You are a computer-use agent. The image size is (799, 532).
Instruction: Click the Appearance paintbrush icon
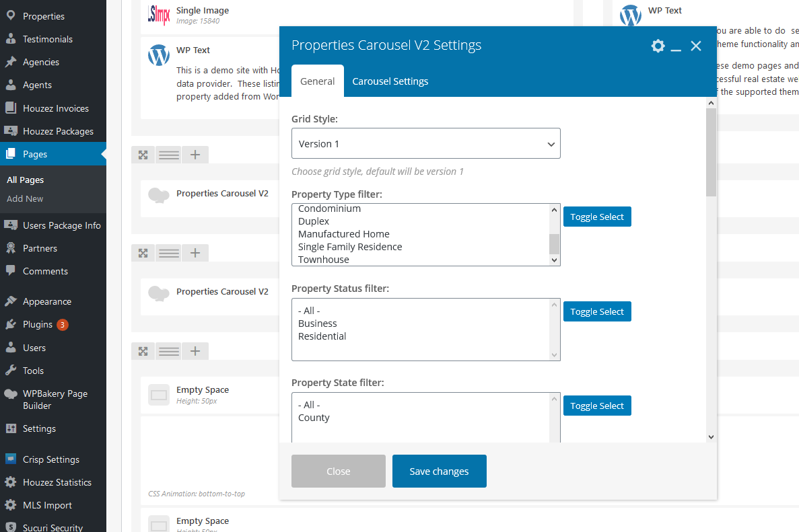point(11,301)
